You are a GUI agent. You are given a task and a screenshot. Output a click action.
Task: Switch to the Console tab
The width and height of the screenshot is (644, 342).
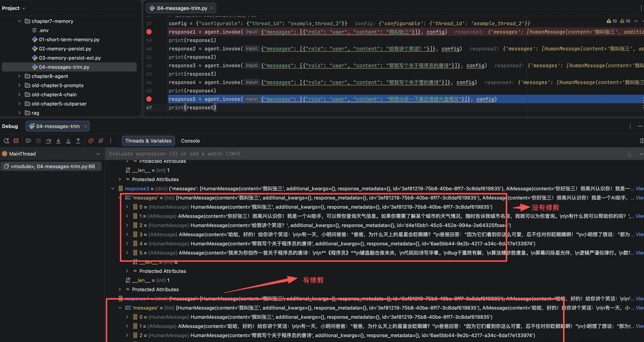(190, 141)
